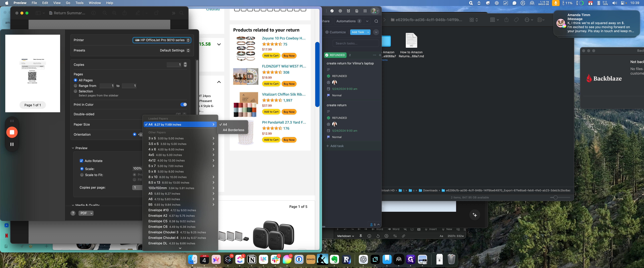Open the Presets Default Settings dropdown
This screenshot has width=644, height=268.
click(174, 50)
